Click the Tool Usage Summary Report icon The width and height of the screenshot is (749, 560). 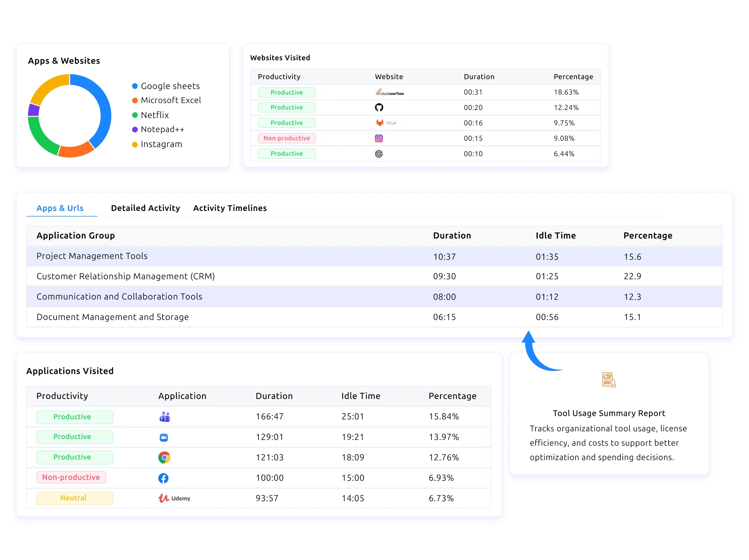point(609,380)
